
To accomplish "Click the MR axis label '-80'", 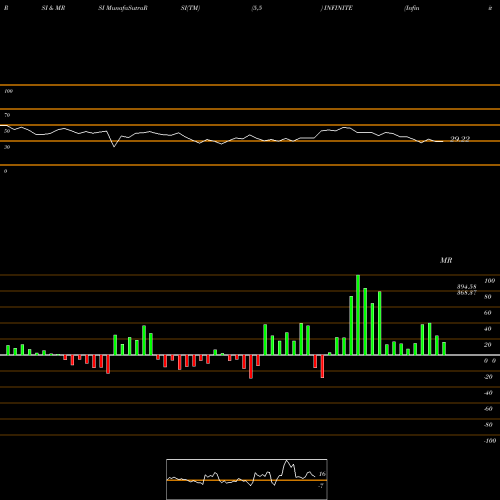I will pos(488,425).
